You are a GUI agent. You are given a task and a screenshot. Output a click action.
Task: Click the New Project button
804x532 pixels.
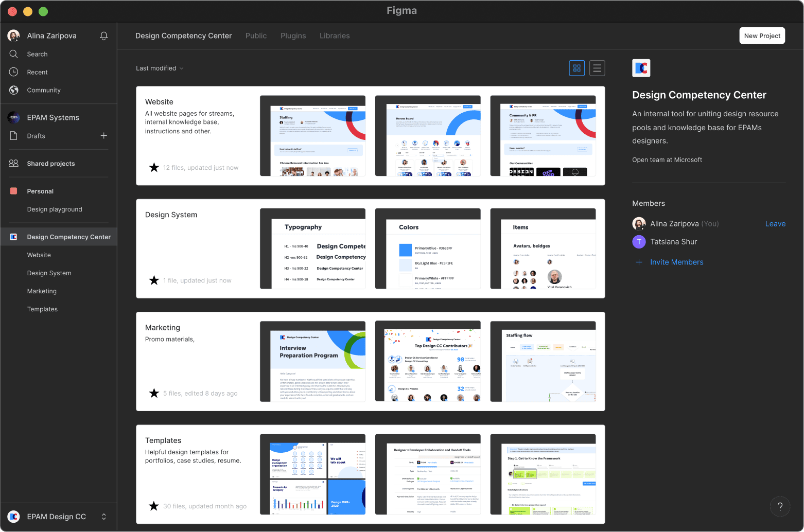click(x=762, y=36)
